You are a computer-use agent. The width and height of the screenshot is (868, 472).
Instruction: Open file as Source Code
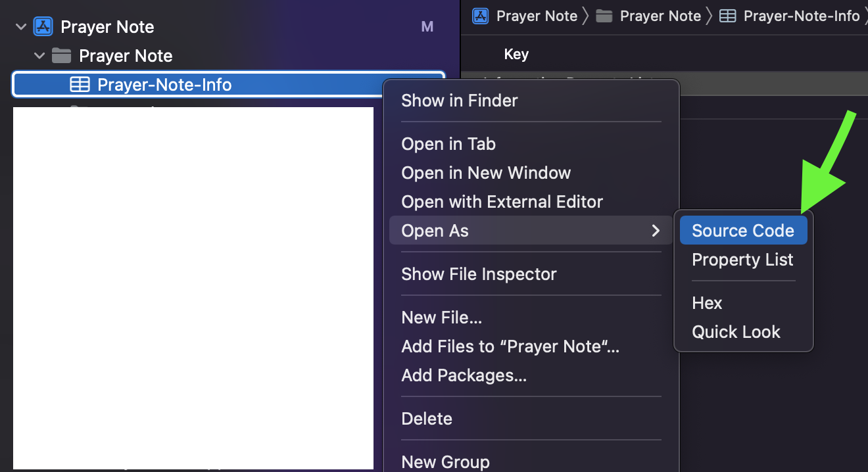click(743, 231)
